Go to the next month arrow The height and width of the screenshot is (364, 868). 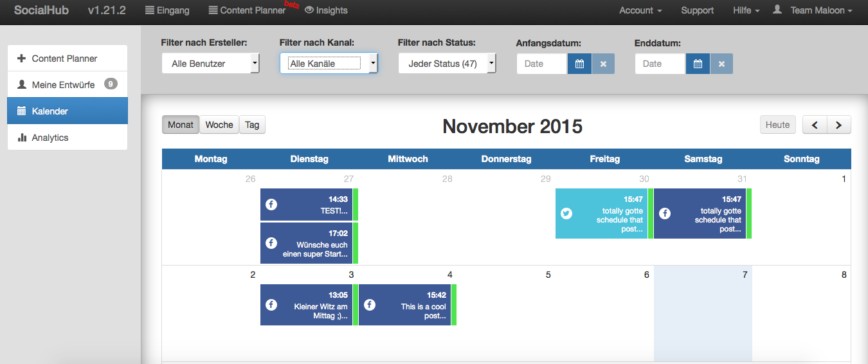(x=838, y=125)
